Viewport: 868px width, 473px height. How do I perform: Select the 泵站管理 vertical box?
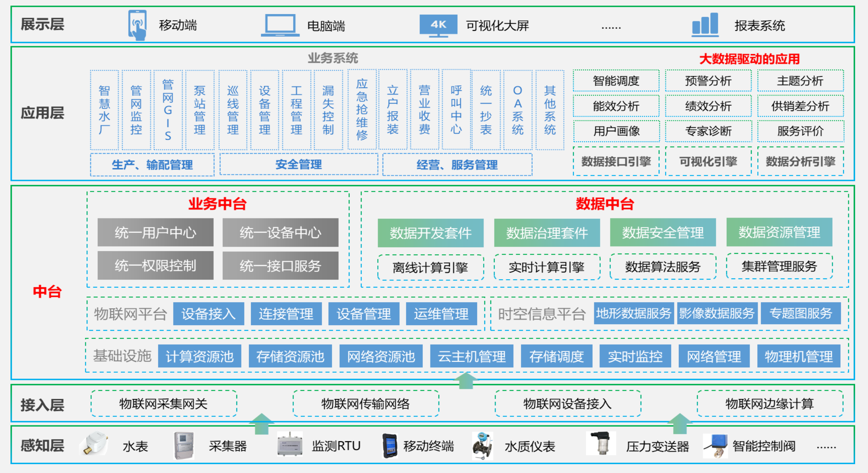pyautogui.click(x=200, y=110)
